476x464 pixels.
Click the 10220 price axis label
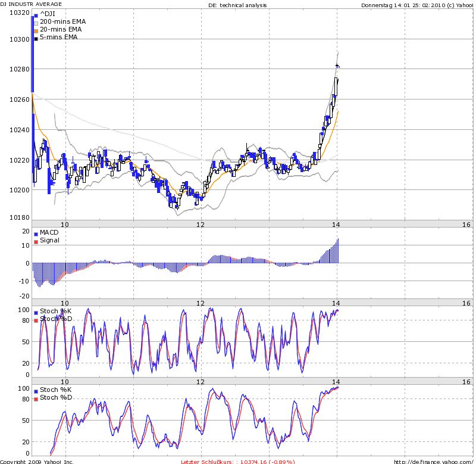click(20, 160)
